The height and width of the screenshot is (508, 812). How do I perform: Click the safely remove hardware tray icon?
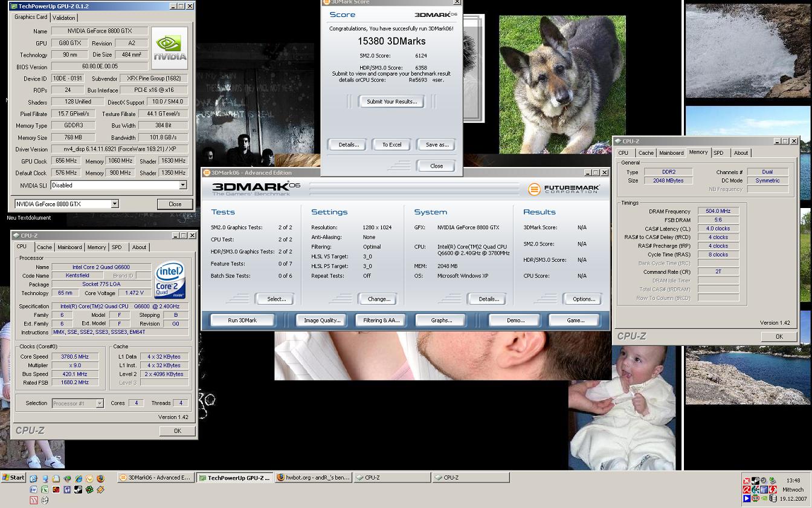(x=772, y=481)
